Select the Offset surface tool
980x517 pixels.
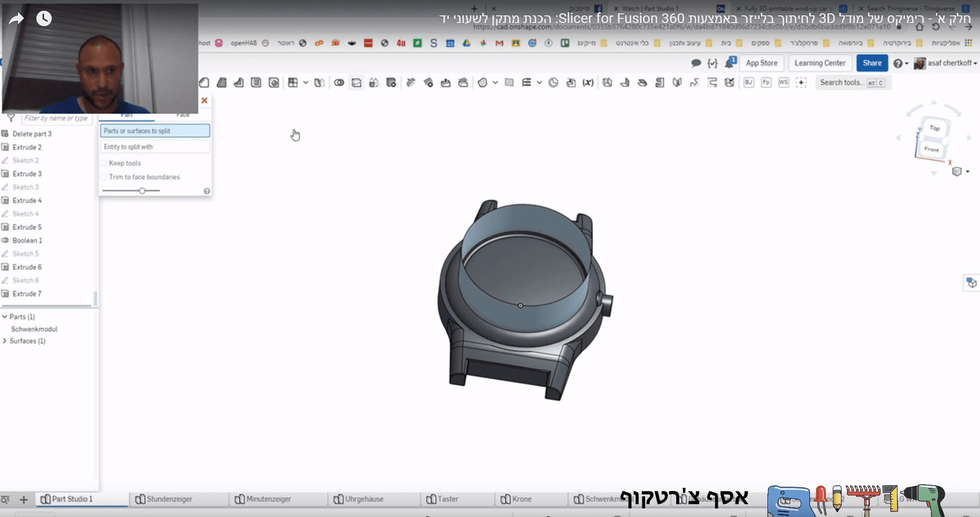coord(483,82)
